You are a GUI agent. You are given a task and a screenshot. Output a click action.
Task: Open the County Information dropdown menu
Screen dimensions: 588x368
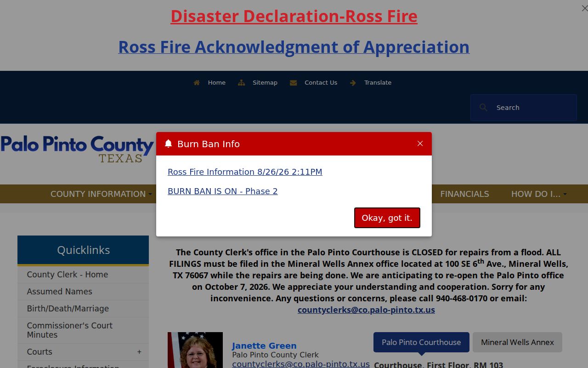(101, 194)
